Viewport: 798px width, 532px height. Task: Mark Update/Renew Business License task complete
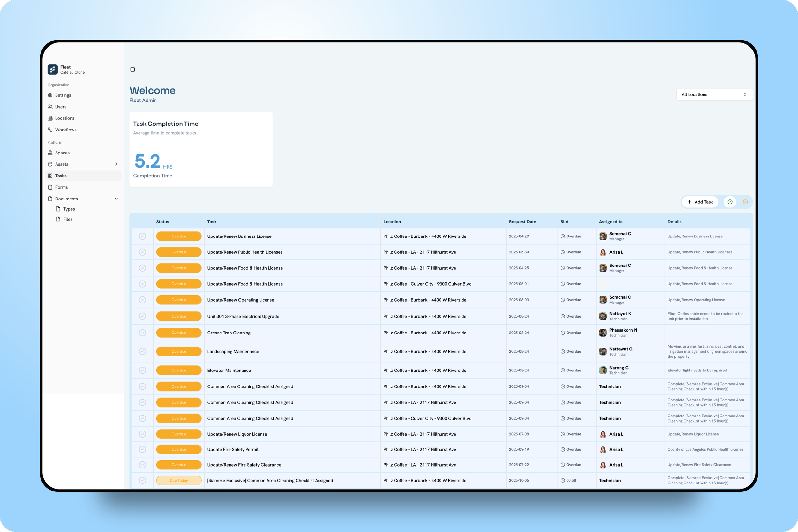coord(142,236)
